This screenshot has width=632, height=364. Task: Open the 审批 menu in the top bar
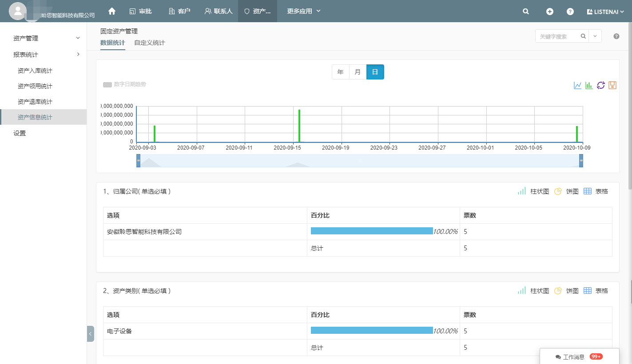pyautogui.click(x=141, y=11)
